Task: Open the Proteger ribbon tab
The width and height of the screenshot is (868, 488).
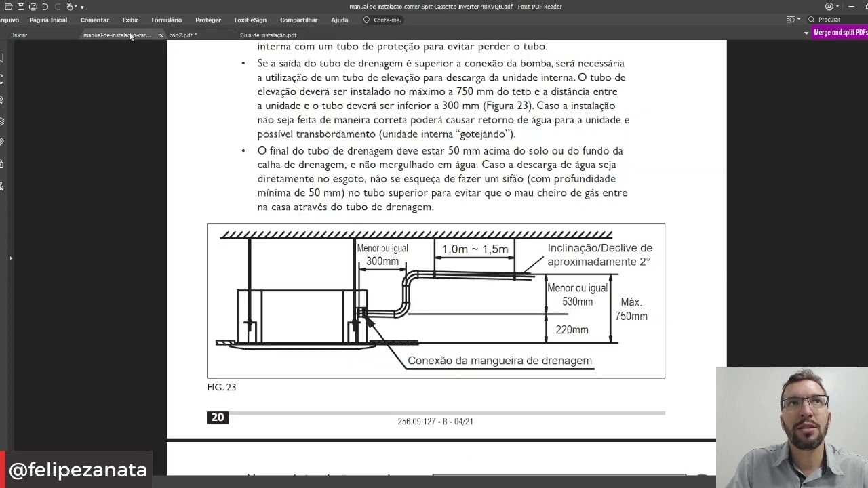Action: point(208,20)
